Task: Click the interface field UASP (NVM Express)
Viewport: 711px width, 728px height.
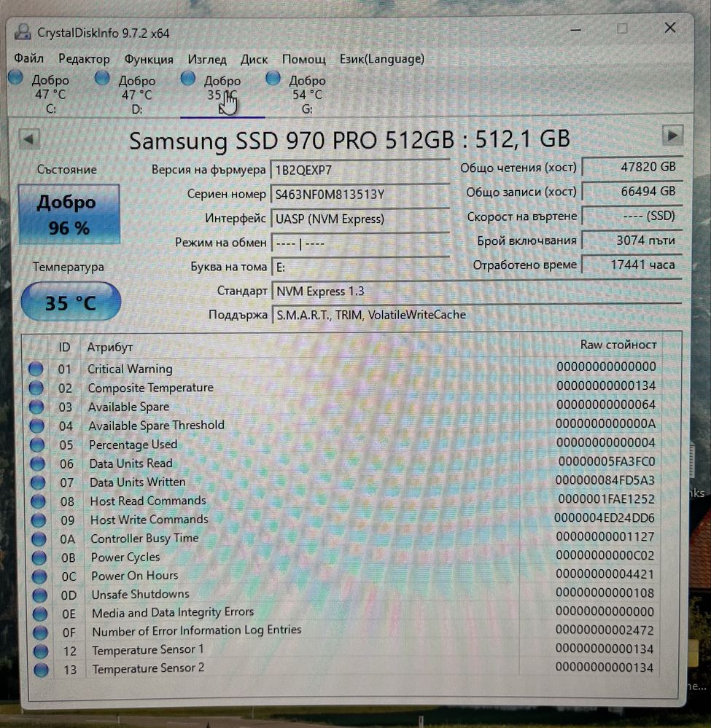Action: coord(360,219)
